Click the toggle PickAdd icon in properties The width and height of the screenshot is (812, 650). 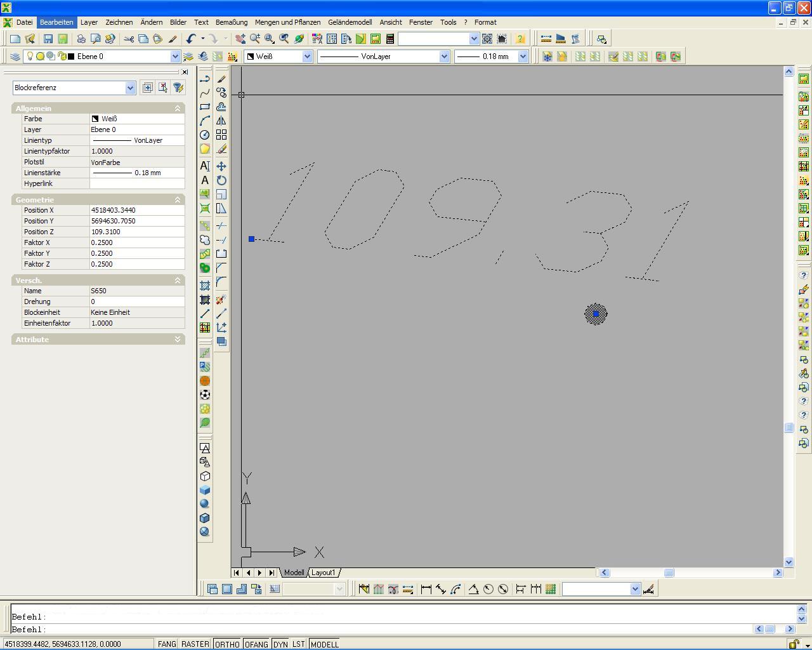tap(148, 88)
